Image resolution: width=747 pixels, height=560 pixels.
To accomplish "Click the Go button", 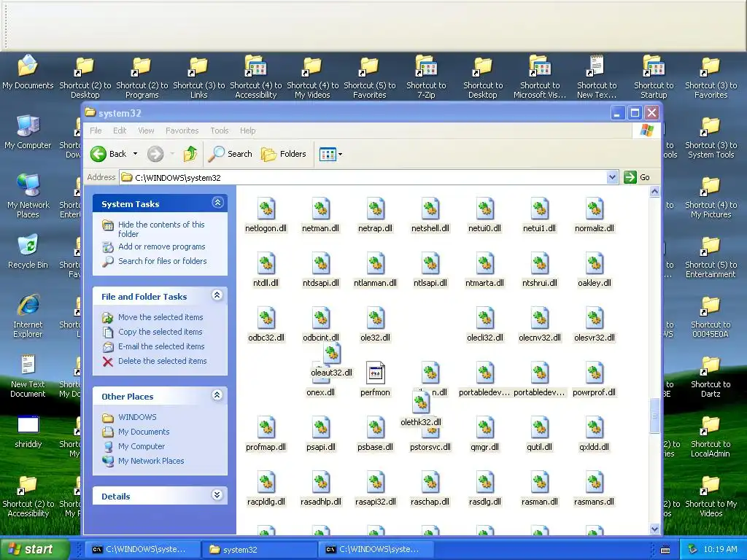I will pyautogui.click(x=637, y=177).
